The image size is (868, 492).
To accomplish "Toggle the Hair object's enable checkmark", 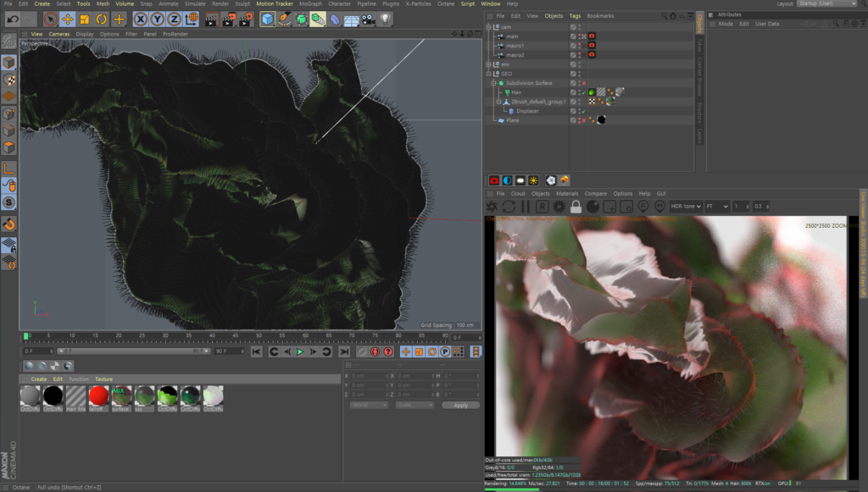I will point(583,92).
